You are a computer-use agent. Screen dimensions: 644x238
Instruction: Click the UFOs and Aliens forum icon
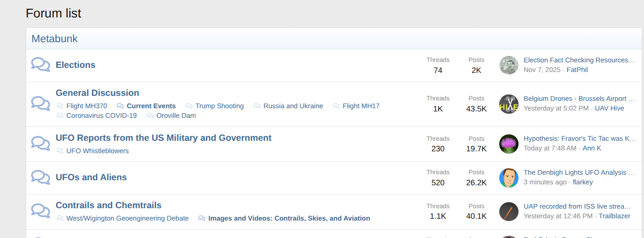pos(40,177)
